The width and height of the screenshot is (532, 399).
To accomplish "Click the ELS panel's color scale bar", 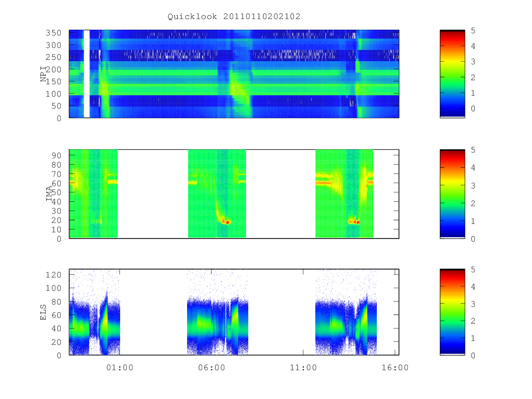I will pos(452,312).
